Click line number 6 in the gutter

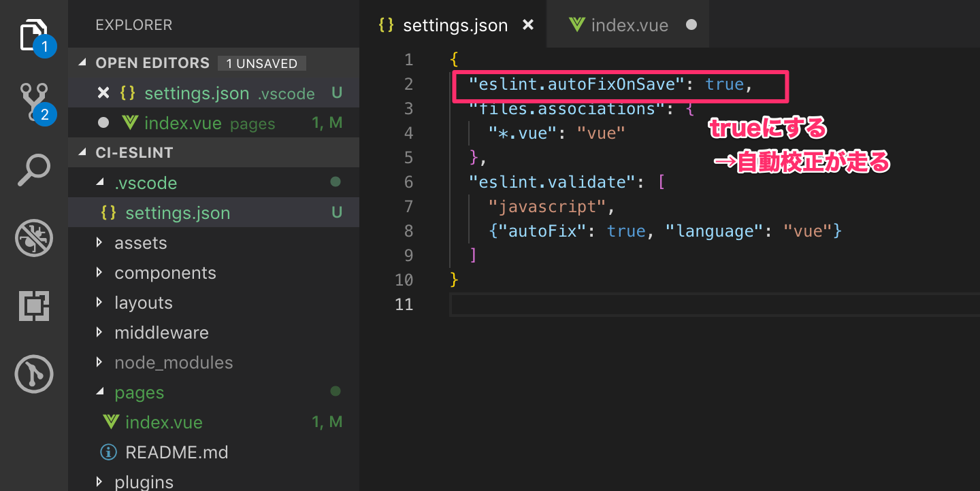pyautogui.click(x=408, y=182)
